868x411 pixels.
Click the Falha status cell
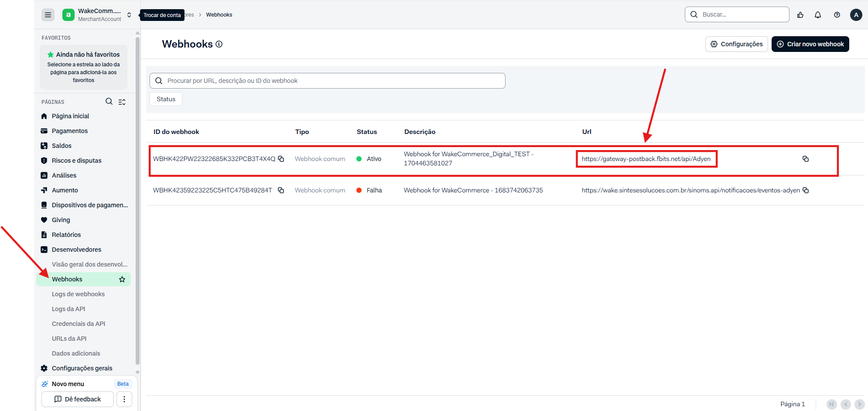(x=369, y=190)
